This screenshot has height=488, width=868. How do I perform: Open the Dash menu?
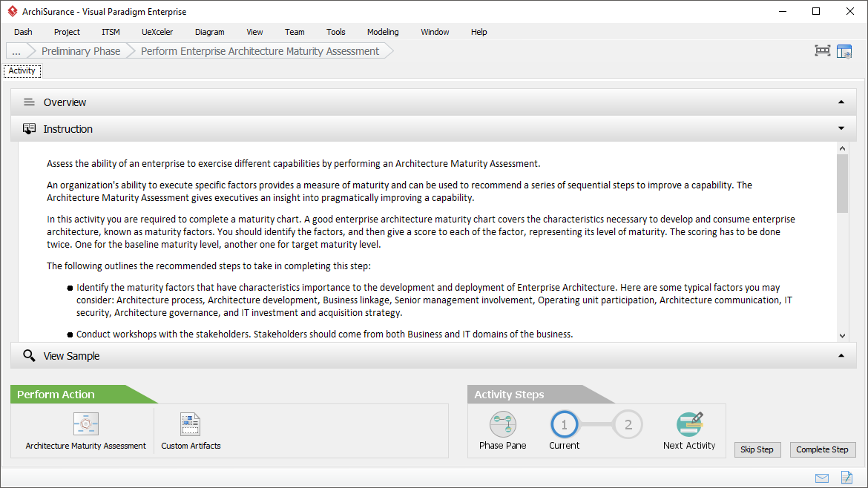23,32
